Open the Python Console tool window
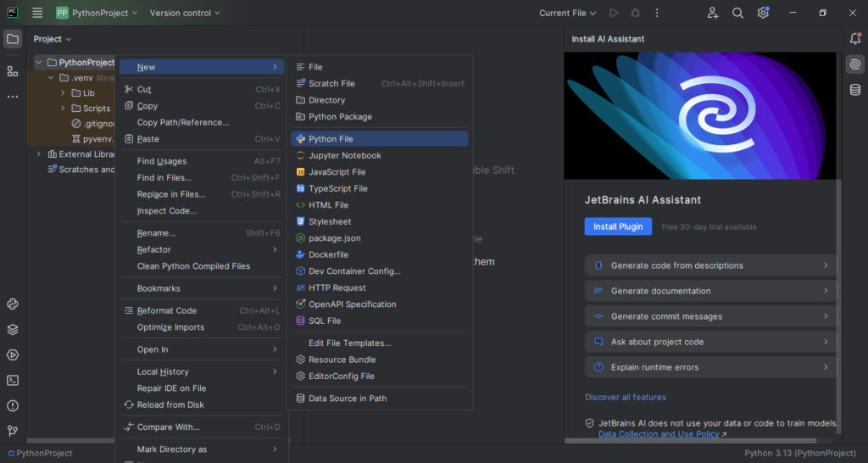Viewport: 868px width, 463px height. coord(13,304)
